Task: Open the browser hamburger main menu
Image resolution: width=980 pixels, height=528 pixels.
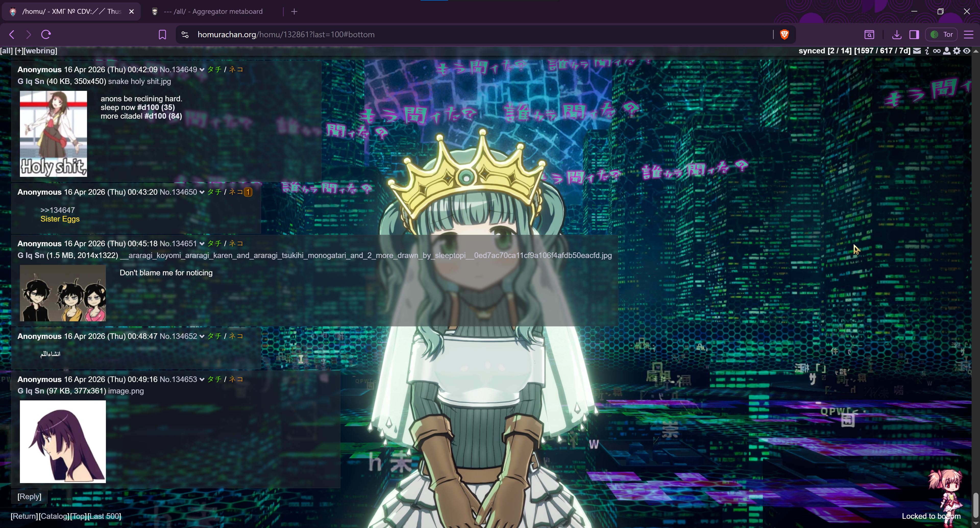Action: coord(968,35)
